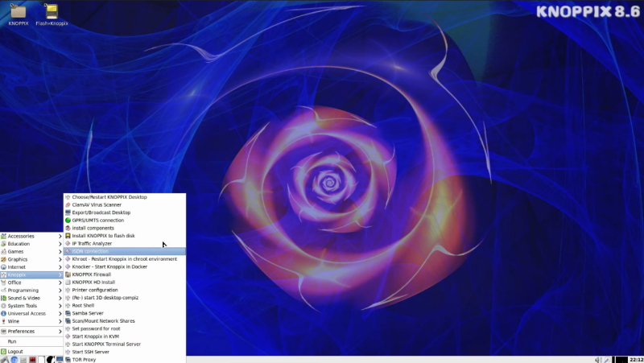Expand the Wine submenu arrow
The width and height of the screenshot is (644, 363).
(60, 321)
